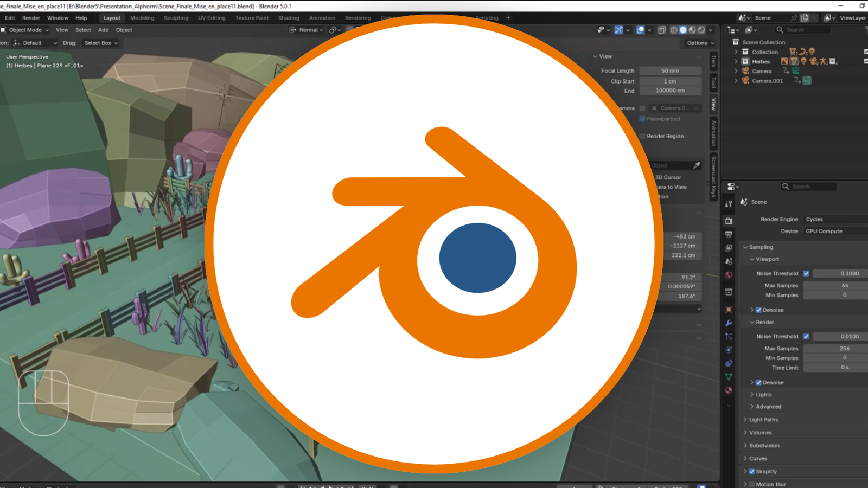Expand the Camera.001 row in Outliner
This screenshot has height=488, width=868.
(x=736, y=81)
